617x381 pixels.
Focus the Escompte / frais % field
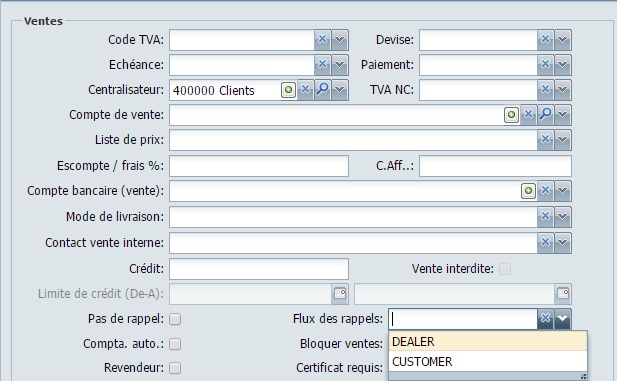click(x=259, y=166)
